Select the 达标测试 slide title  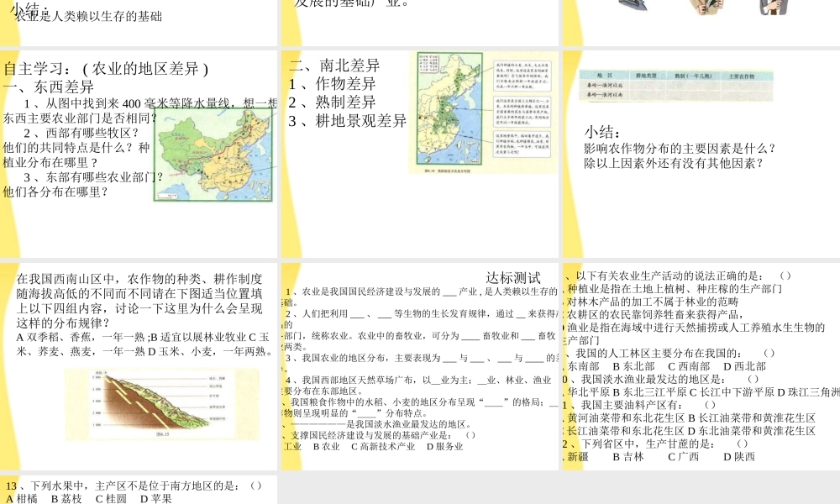click(513, 277)
